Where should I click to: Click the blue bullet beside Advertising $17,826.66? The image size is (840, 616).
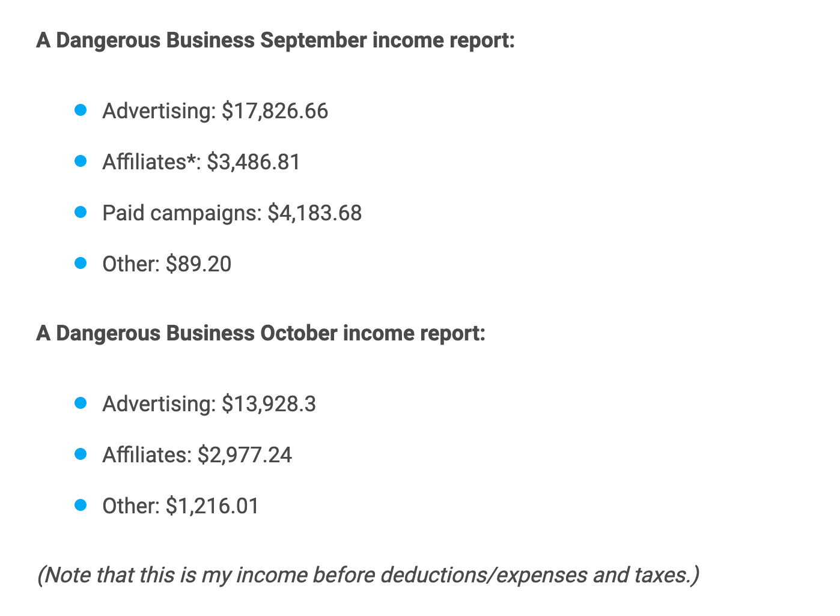click(x=81, y=110)
